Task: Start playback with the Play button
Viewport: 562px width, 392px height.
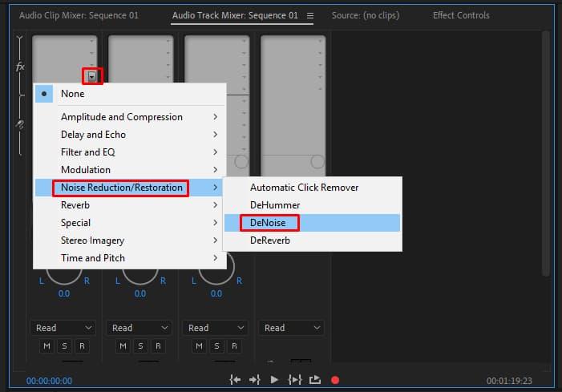Action: click(274, 380)
